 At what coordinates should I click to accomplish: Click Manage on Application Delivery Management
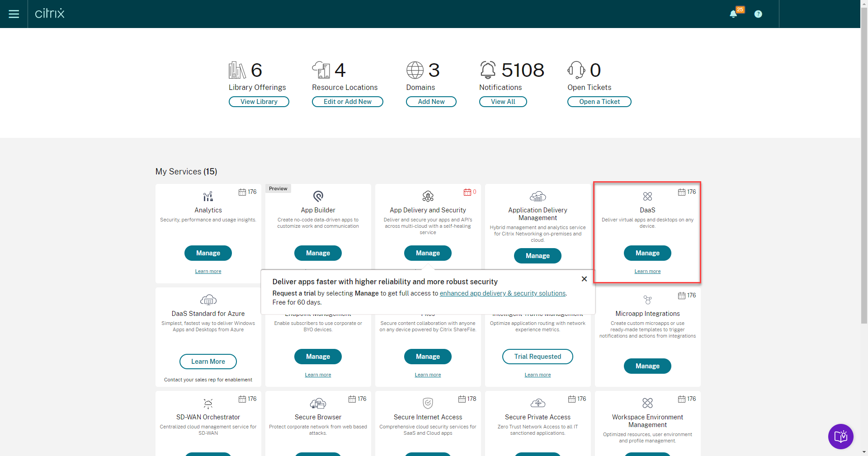point(538,256)
